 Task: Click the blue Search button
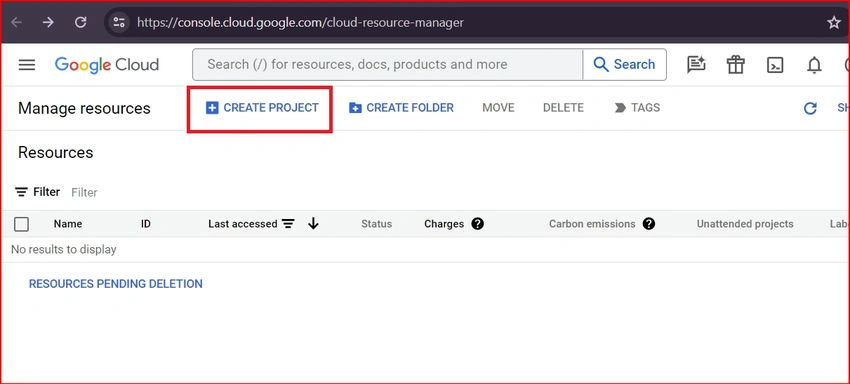click(x=624, y=65)
